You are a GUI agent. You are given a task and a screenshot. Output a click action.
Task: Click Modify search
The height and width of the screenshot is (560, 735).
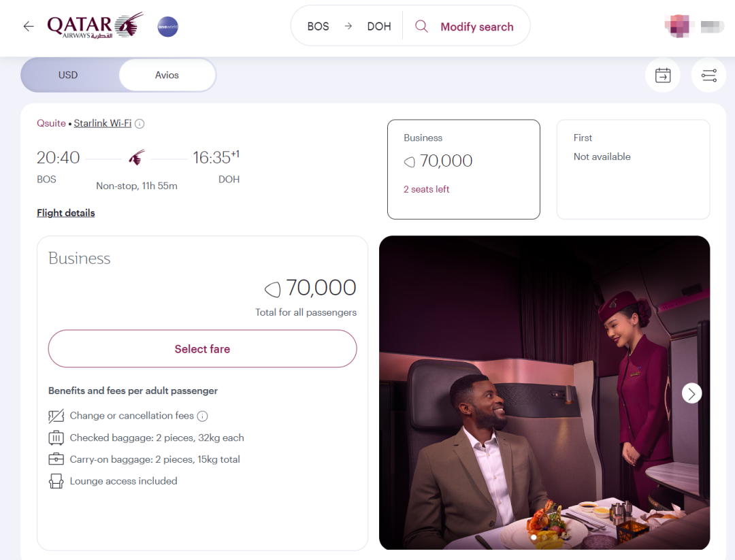click(x=476, y=27)
